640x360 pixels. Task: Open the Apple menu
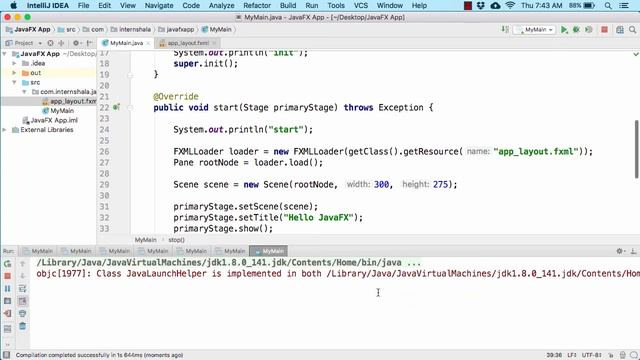pyautogui.click(x=13, y=5)
